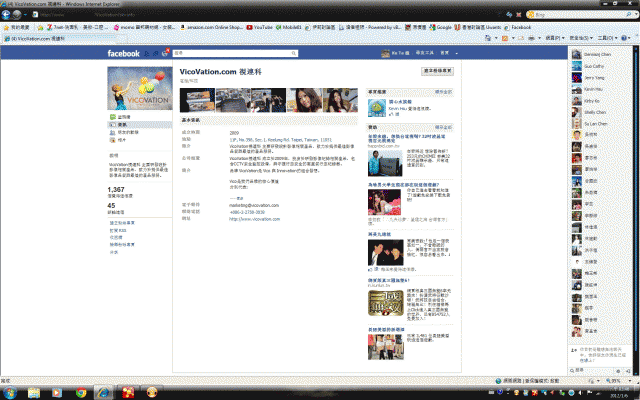Click the Windows Start button
The width and height of the screenshot is (640, 400).
9,393
